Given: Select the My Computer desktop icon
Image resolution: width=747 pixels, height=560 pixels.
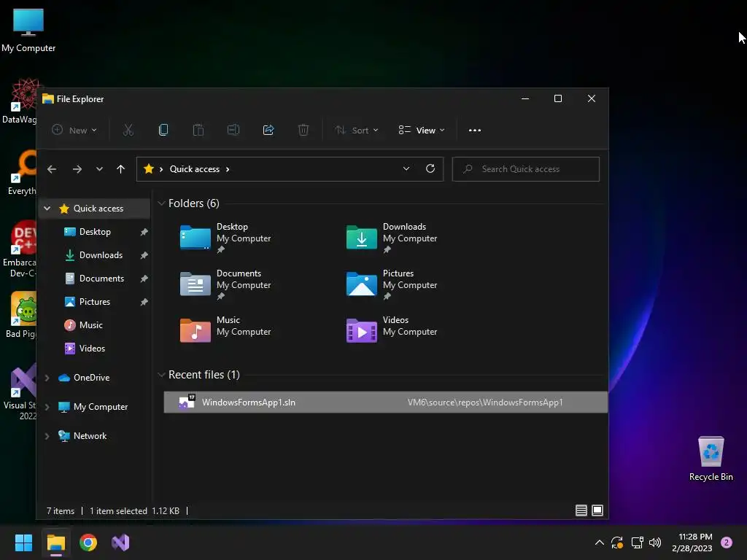Looking at the screenshot, I should point(28,30).
